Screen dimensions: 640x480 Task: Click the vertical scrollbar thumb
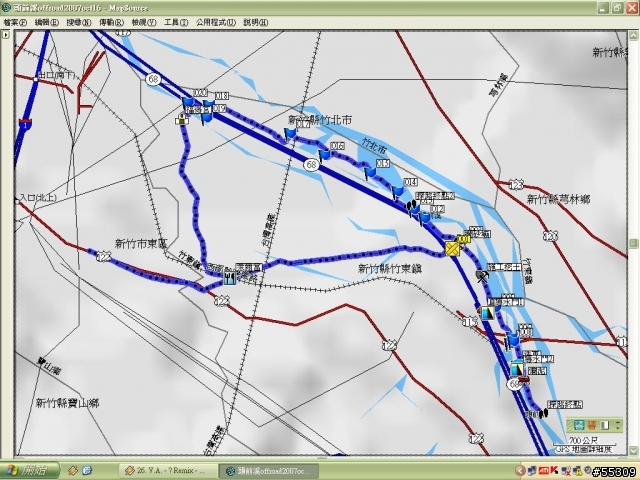point(633,244)
